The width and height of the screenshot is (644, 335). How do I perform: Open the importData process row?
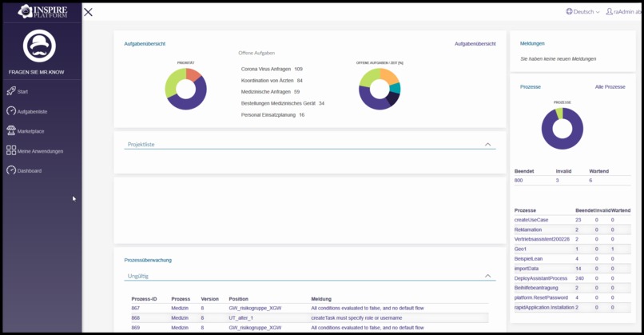coord(572,269)
